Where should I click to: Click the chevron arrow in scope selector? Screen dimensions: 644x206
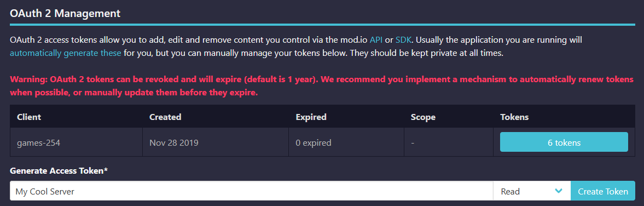[558, 191]
